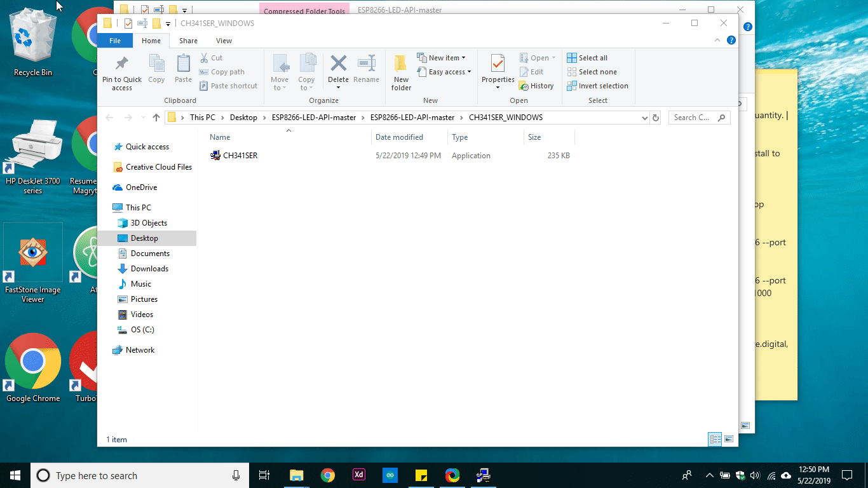
Task: Switch to Details view layout icon
Action: [x=715, y=439]
